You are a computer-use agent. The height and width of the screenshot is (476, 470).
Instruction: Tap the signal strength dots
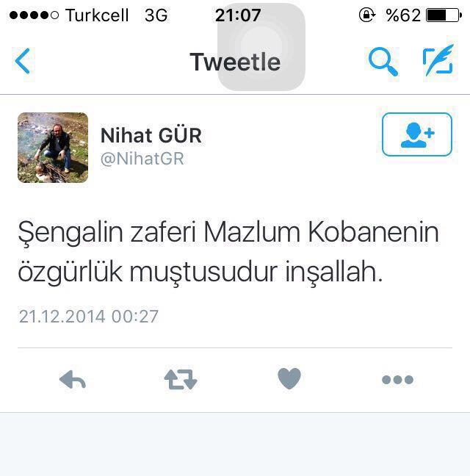point(34,15)
